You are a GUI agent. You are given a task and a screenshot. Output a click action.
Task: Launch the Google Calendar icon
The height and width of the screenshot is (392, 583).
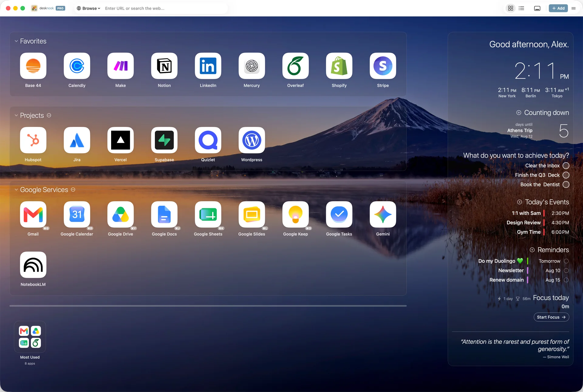pos(77,214)
